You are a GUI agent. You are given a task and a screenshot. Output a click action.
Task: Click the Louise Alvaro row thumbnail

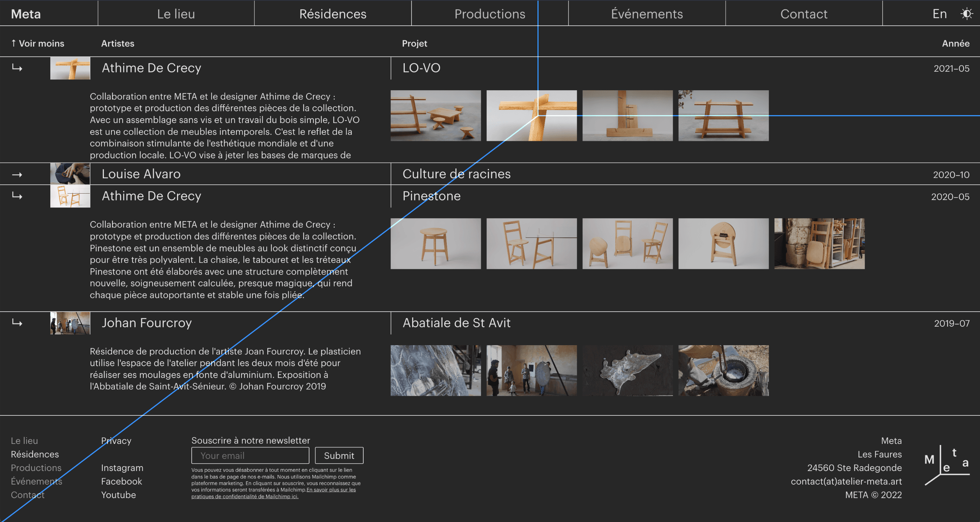click(70, 174)
